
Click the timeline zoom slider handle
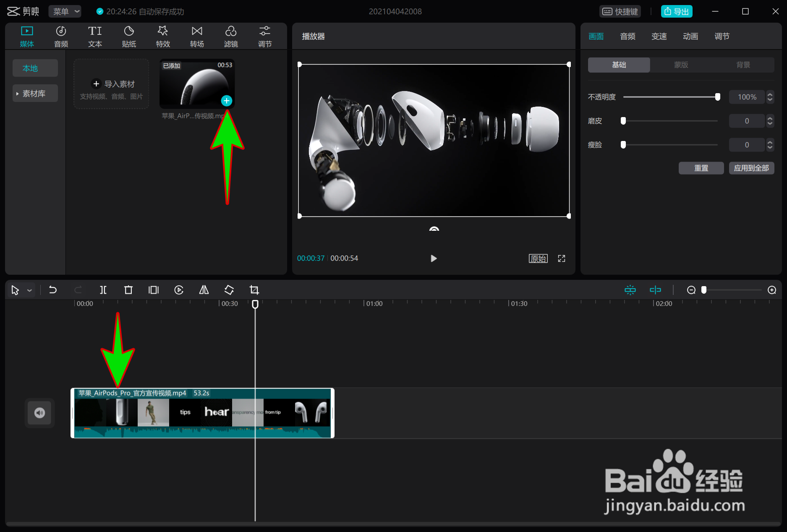pos(704,290)
